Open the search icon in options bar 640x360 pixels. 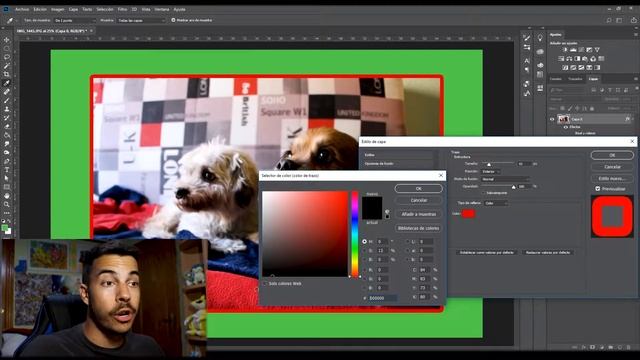click(x=609, y=20)
